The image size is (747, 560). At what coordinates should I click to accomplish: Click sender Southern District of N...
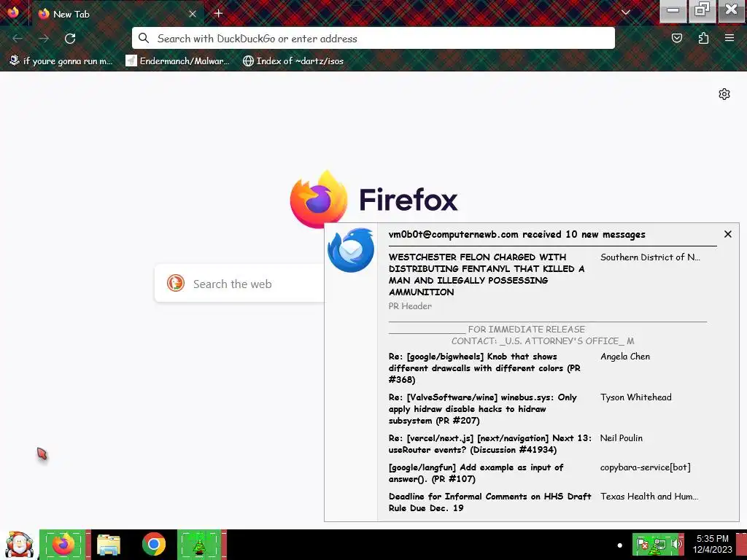coord(650,257)
